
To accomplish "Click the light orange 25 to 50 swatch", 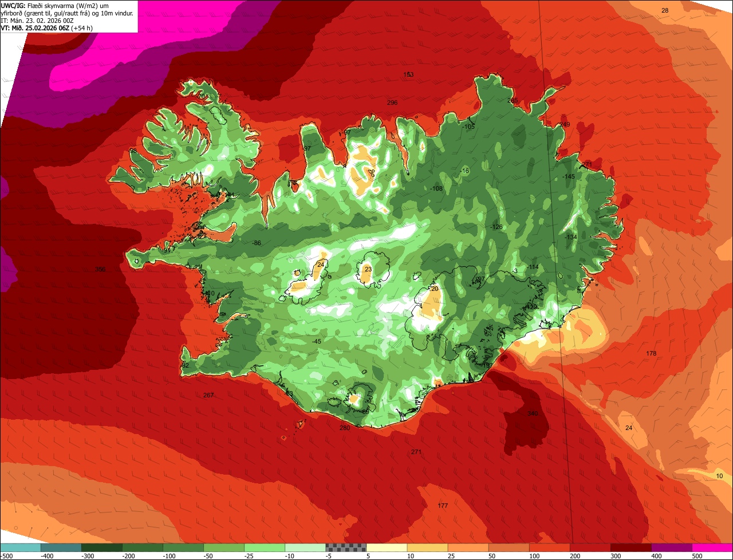I will [x=468, y=547].
